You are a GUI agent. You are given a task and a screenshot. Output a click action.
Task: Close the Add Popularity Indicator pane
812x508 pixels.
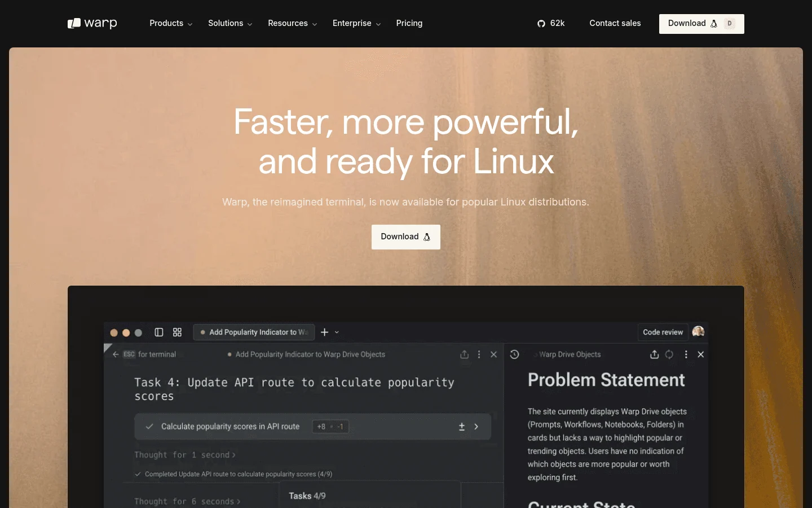click(x=494, y=354)
